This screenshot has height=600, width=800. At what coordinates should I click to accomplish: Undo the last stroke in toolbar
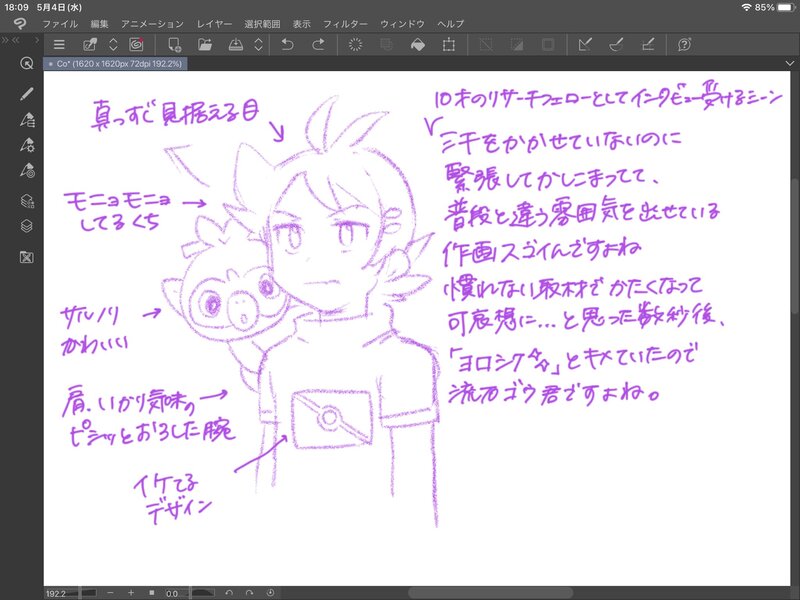pyautogui.click(x=288, y=45)
